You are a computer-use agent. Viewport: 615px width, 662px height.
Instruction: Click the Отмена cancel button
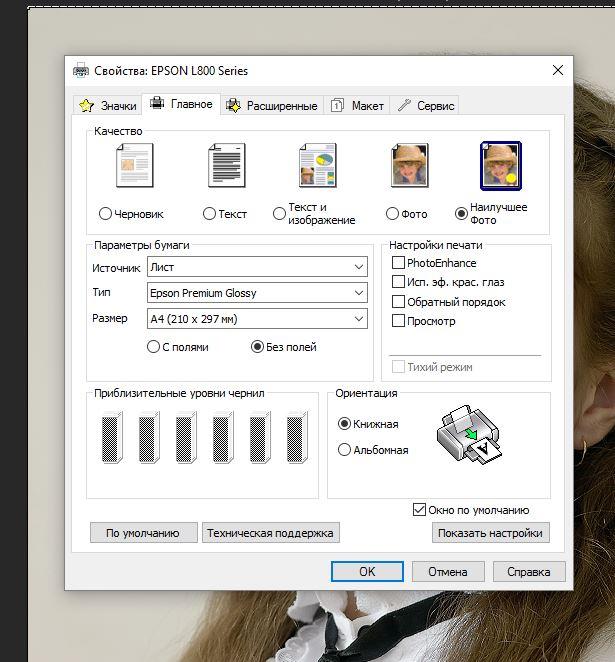pos(448,571)
